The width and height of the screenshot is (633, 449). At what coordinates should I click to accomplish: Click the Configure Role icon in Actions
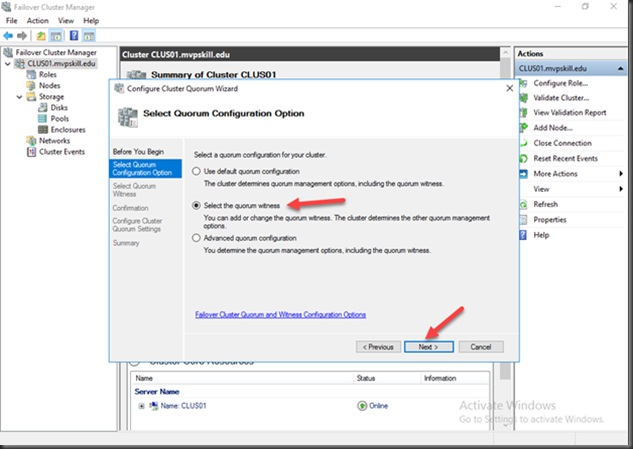[x=524, y=83]
